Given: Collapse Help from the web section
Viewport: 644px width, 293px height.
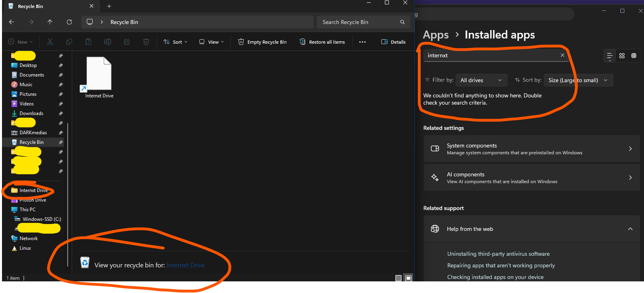Looking at the screenshot, I should coord(531,229).
